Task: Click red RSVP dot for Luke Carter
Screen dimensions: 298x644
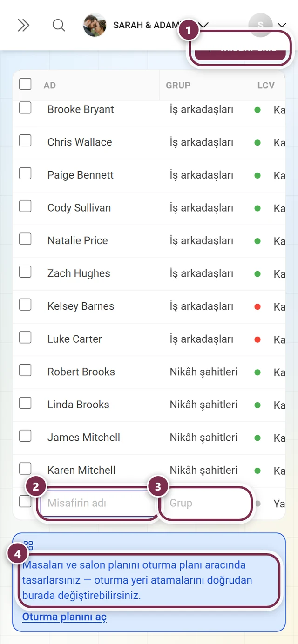Action: [x=257, y=339]
